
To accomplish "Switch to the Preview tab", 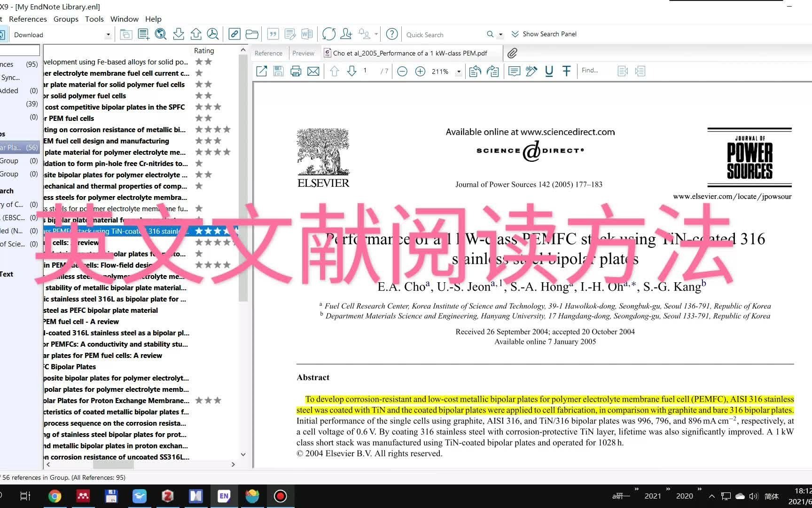I will 303,53.
